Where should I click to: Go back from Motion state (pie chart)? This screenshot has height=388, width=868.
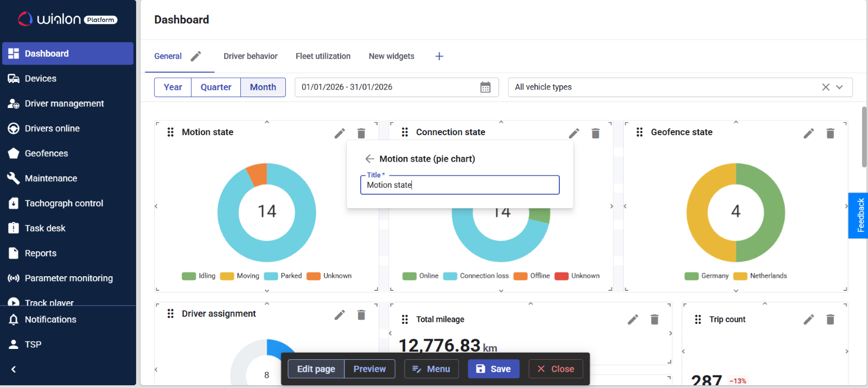click(369, 158)
